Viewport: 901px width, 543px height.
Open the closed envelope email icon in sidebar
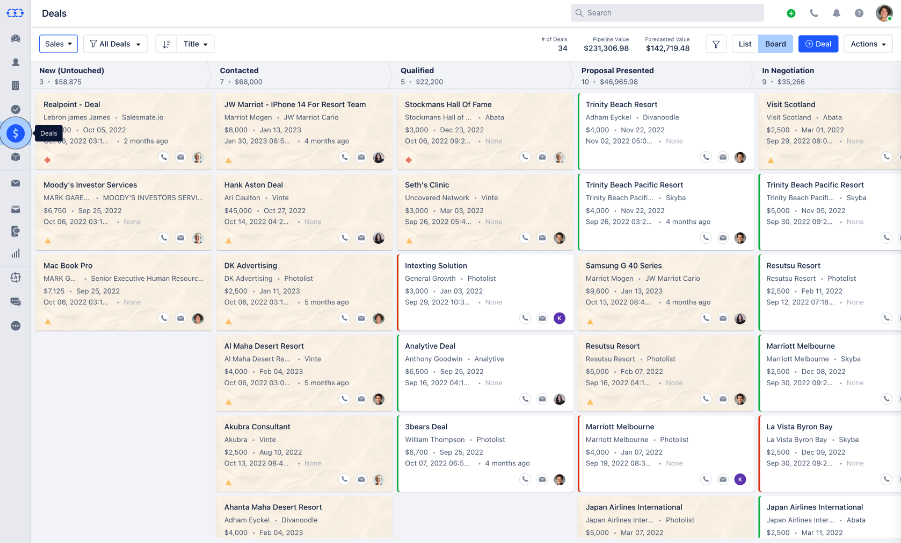pyautogui.click(x=16, y=183)
